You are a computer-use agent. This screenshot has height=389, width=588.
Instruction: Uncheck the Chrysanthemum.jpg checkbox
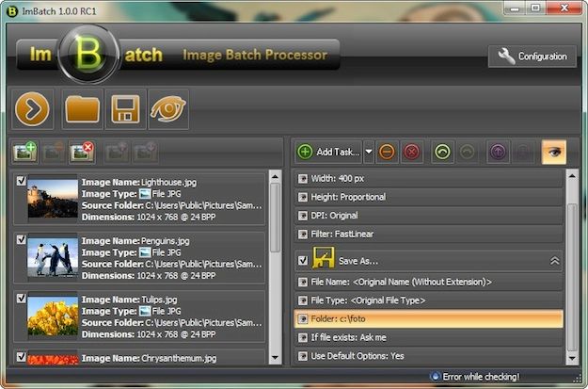coord(22,357)
